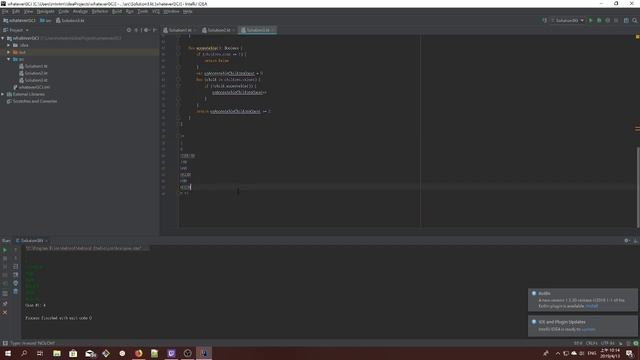Click the editor vertical scrollbar
The width and height of the screenshot is (640, 360).
[x=638, y=188]
